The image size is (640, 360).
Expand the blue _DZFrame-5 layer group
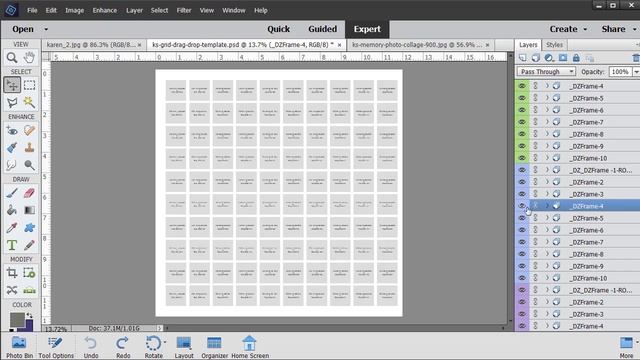click(547, 218)
